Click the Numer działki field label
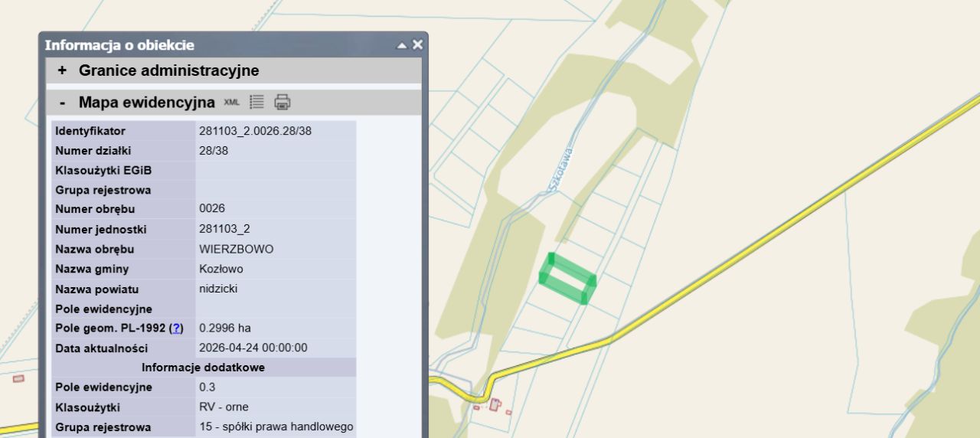The width and height of the screenshot is (980, 438). 93,151
